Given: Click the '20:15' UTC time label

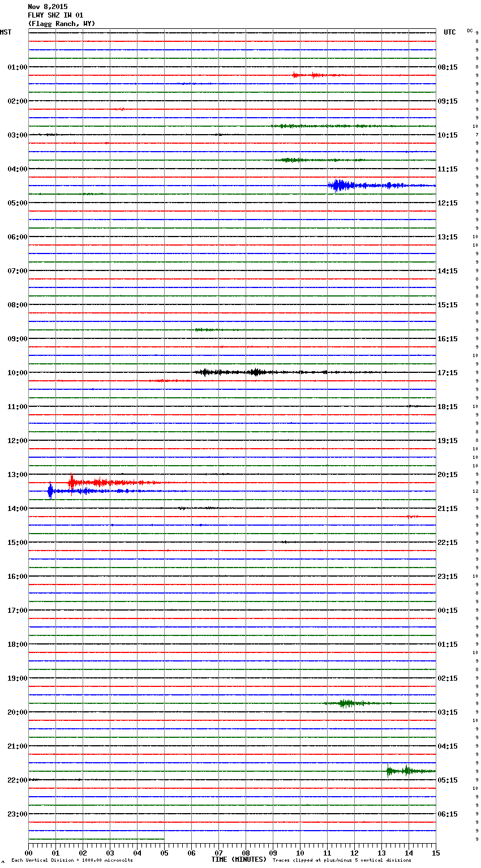Looking at the screenshot, I should point(448,475).
